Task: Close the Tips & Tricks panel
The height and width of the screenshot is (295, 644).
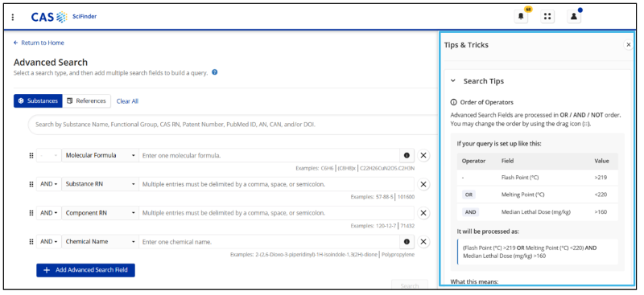Action: 628,45
